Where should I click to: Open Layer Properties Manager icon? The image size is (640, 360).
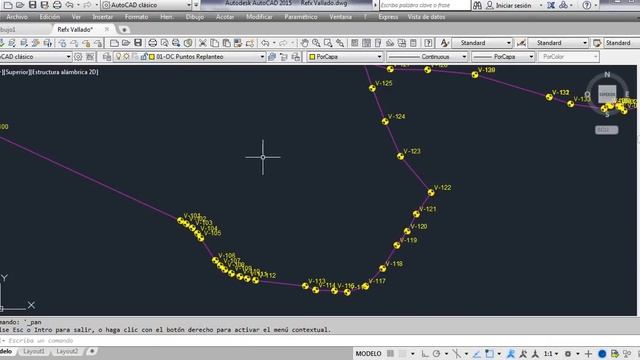point(107,57)
